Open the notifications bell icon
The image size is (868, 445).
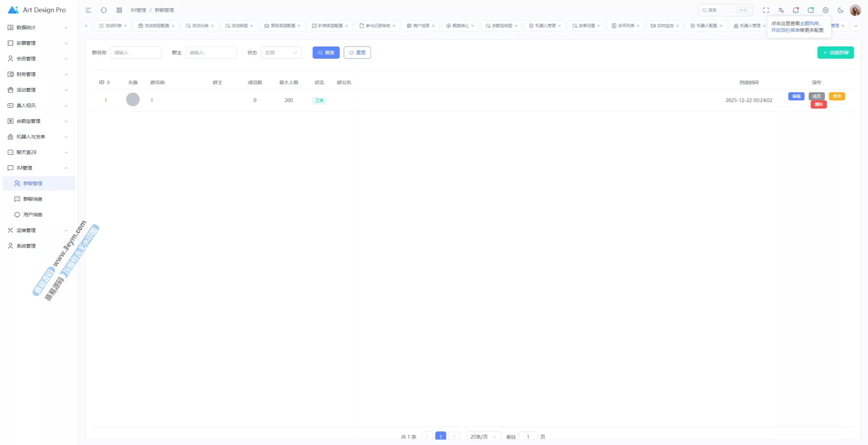[x=796, y=10]
